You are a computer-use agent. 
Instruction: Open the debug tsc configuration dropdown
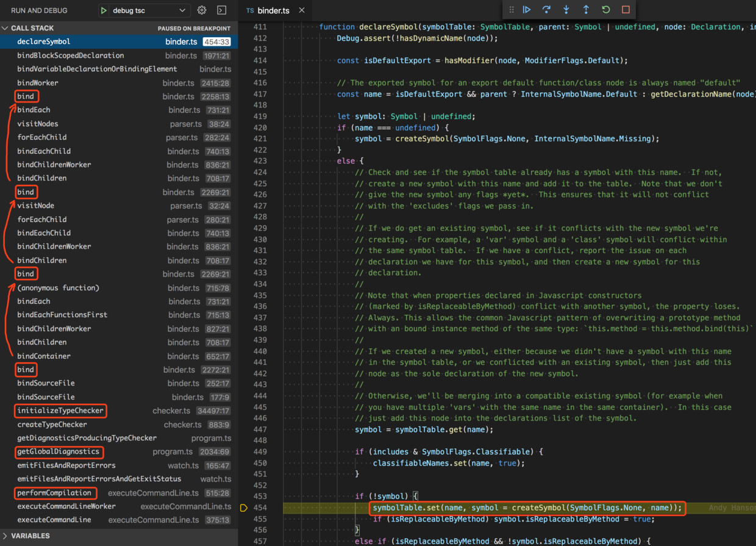[182, 10]
